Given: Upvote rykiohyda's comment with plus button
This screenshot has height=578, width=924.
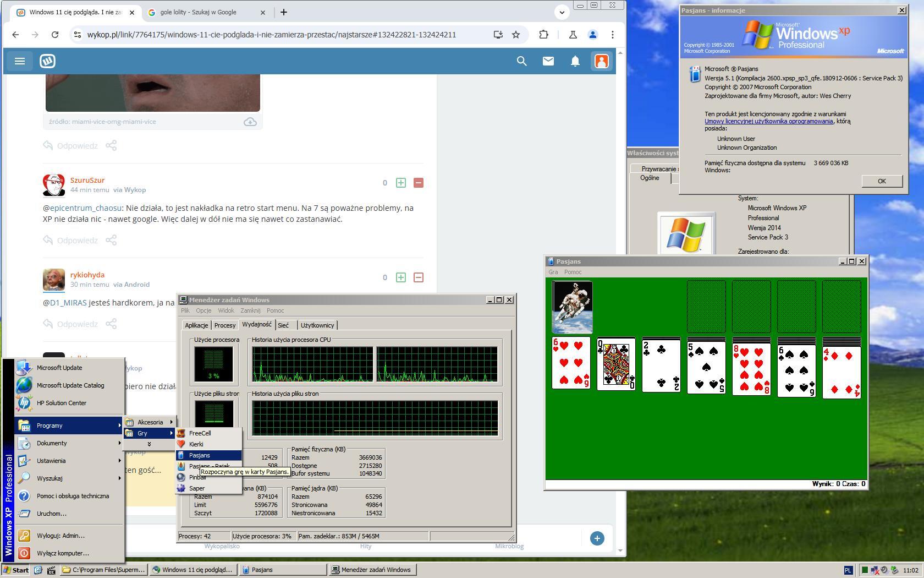Looking at the screenshot, I should (401, 277).
